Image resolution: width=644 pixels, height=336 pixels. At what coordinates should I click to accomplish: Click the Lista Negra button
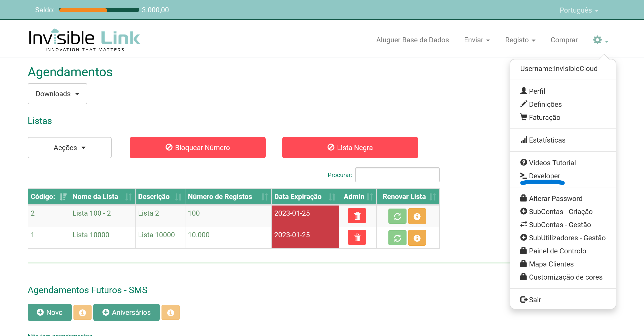(x=350, y=148)
